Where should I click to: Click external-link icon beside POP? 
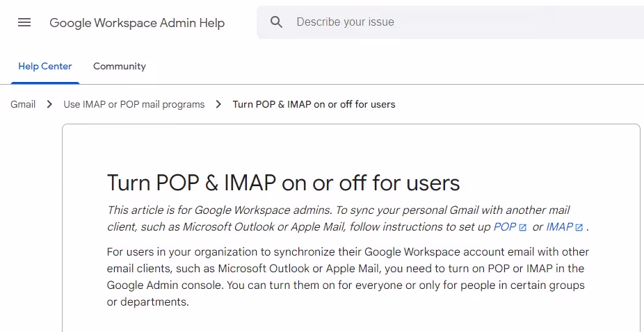(x=523, y=228)
